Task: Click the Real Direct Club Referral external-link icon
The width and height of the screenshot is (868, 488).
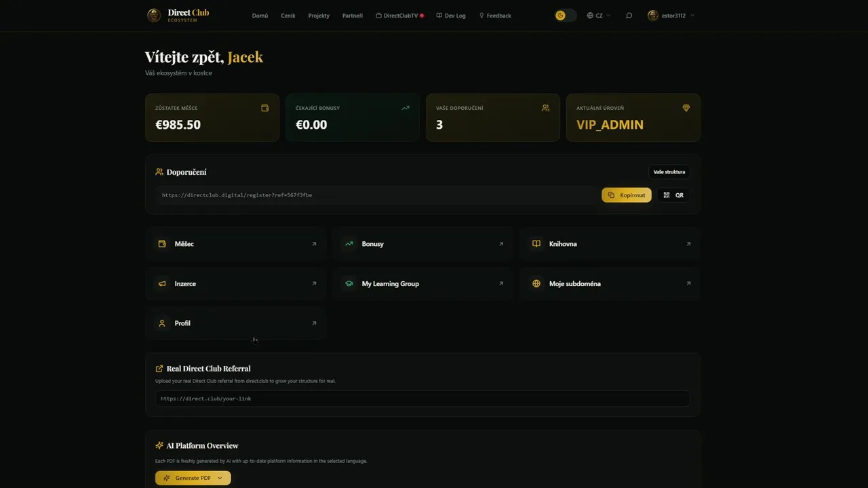Action: tap(159, 369)
